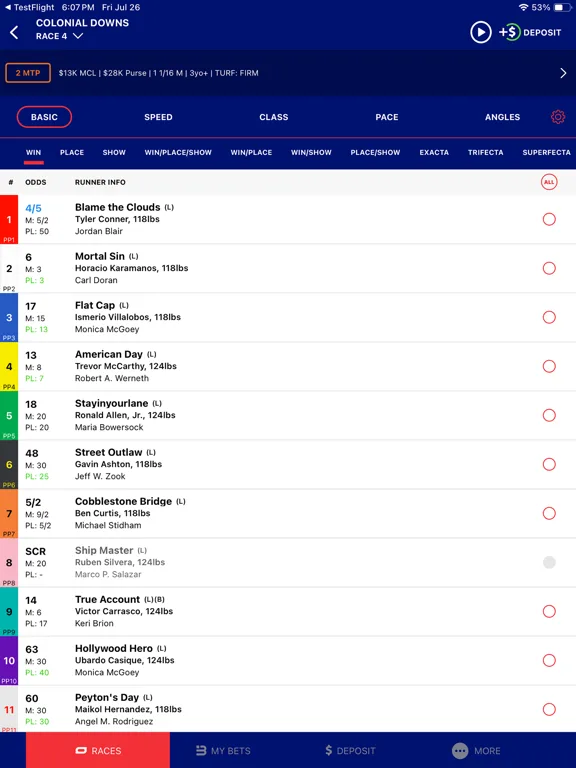Select the WIN bet type
Viewport: 576px width, 768px height.
pyautogui.click(x=33, y=152)
